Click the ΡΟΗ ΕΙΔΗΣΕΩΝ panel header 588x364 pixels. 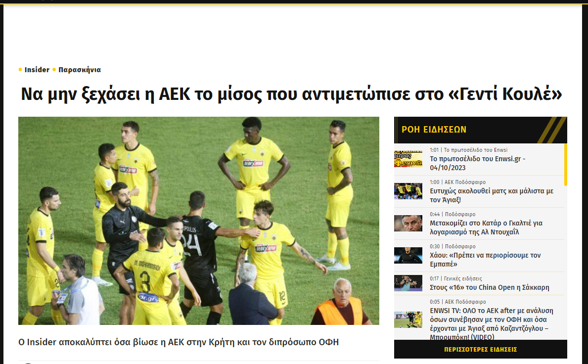480,130
